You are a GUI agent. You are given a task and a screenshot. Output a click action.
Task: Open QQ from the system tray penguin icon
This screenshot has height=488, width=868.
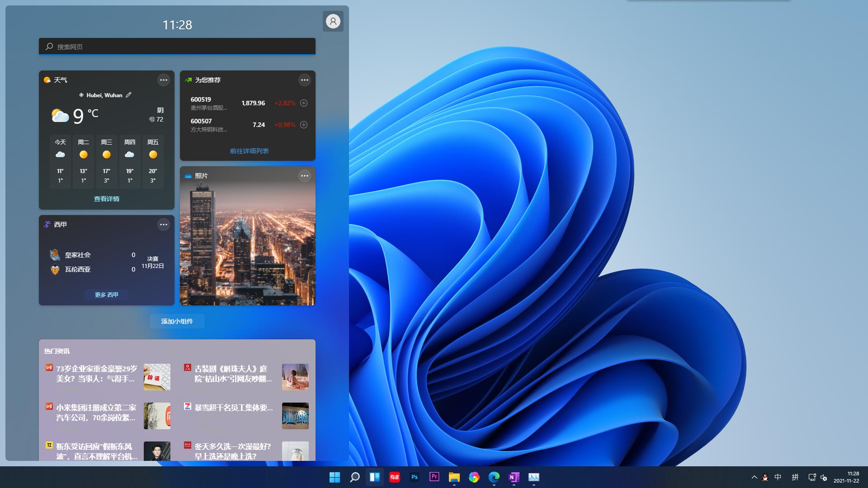tap(765, 477)
